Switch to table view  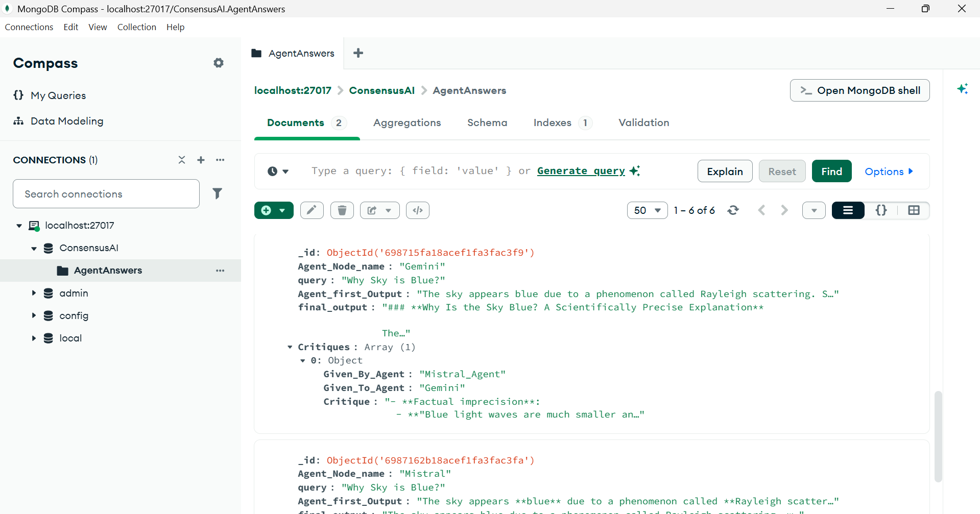pos(914,210)
